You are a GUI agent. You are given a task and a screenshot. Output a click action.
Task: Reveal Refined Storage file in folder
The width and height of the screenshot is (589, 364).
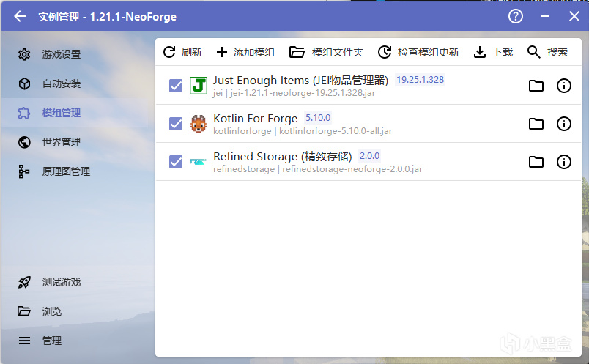tap(536, 162)
